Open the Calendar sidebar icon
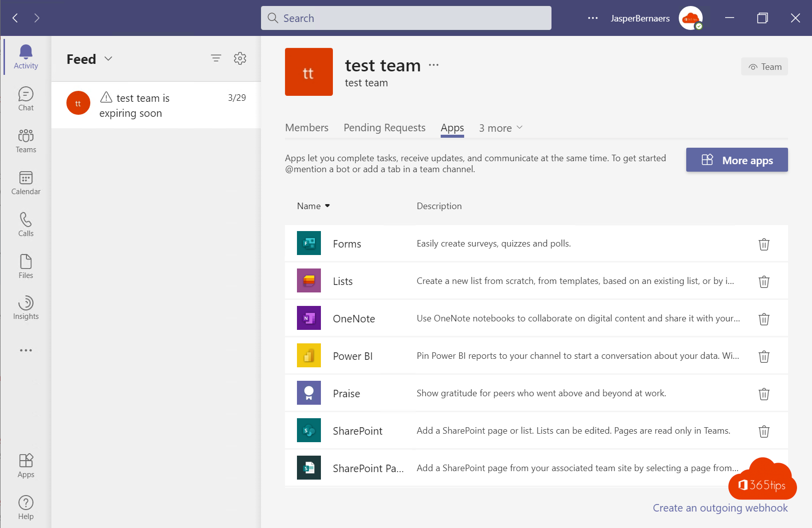This screenshot has width=812, height=528. [x=26, y=183]
